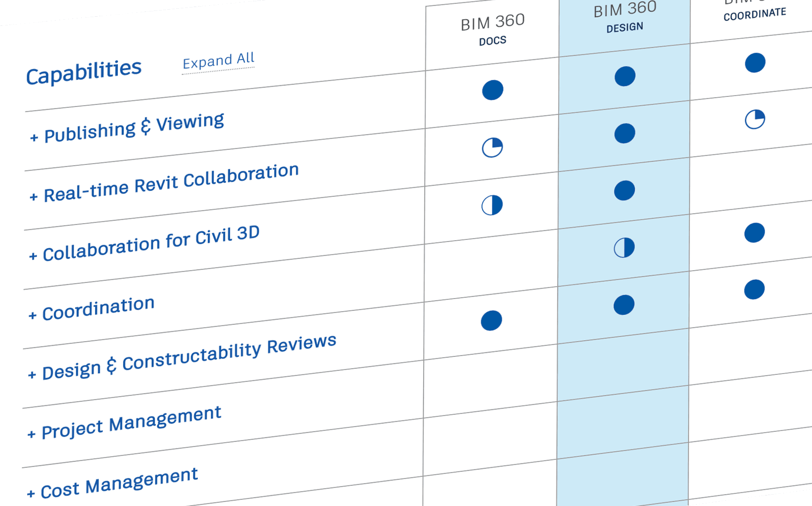This screenshot has height=506, width=812.
Task: Click the Expand All link
Action: (218, 61)
